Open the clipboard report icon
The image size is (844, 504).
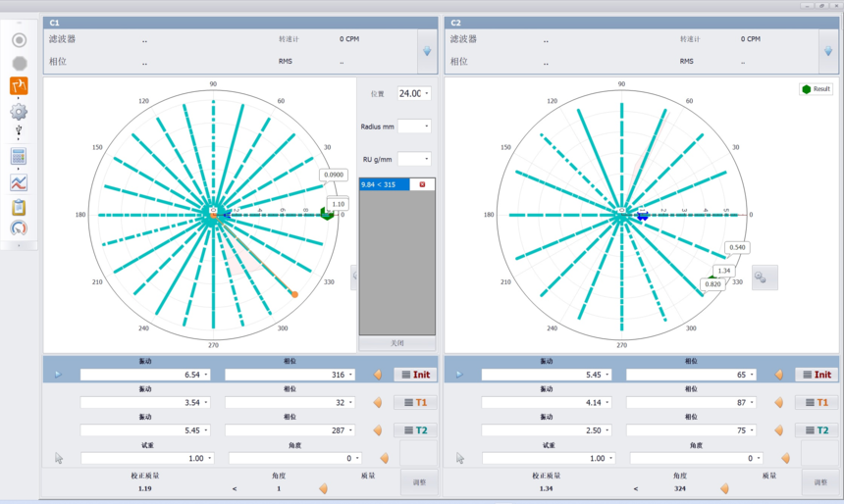[x=19, y=207]
